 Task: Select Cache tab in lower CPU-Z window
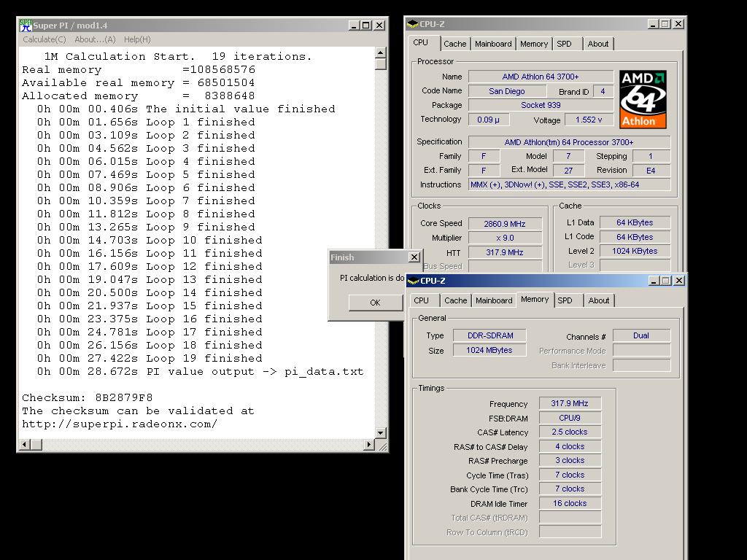pyautogui.click(x=456, y=300)
